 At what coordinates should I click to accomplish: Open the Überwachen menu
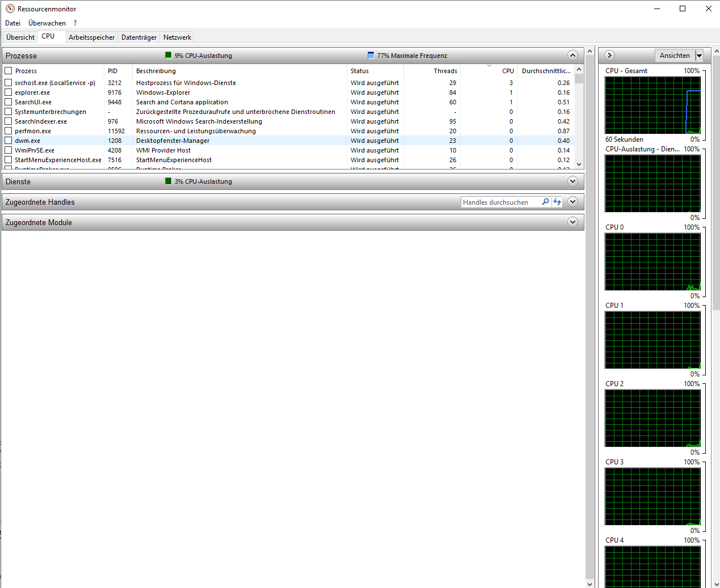coord(47,23)
